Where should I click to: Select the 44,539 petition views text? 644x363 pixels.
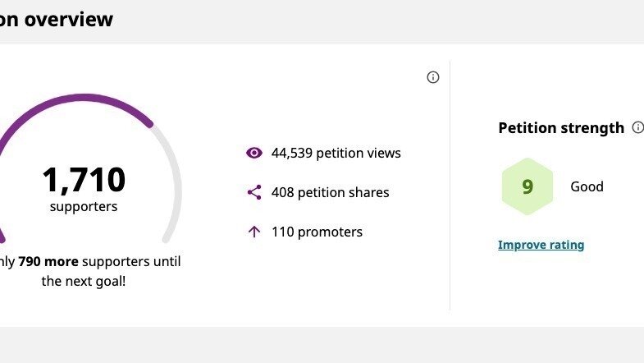[336, 153]
